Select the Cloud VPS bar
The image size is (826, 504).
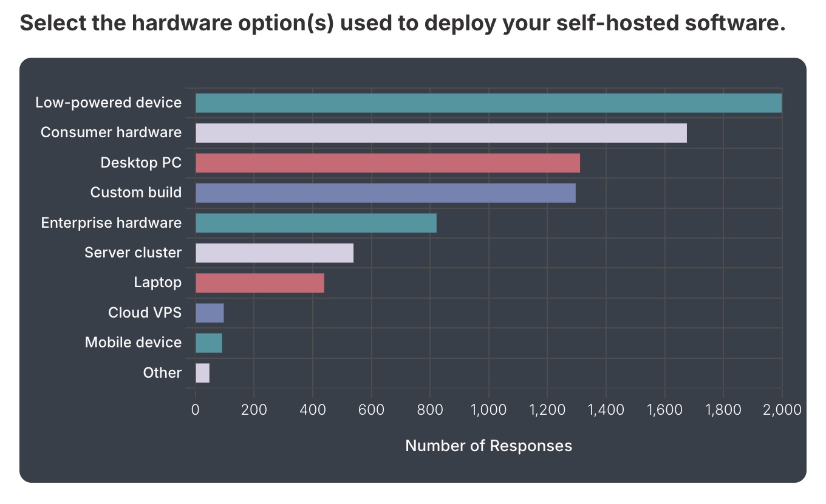point(209,312)
